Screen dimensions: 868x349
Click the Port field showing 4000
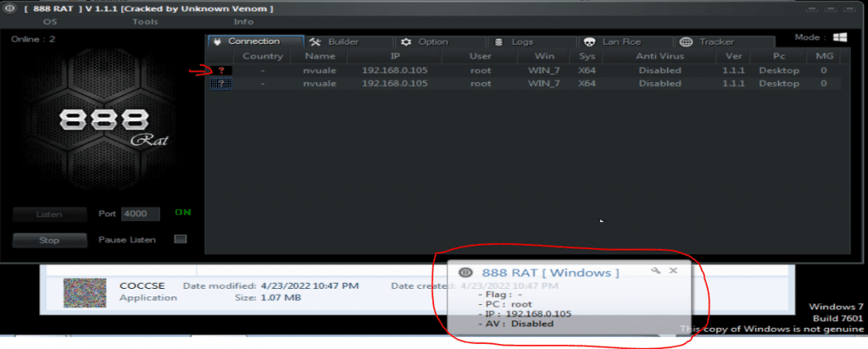tap(141, 214)
